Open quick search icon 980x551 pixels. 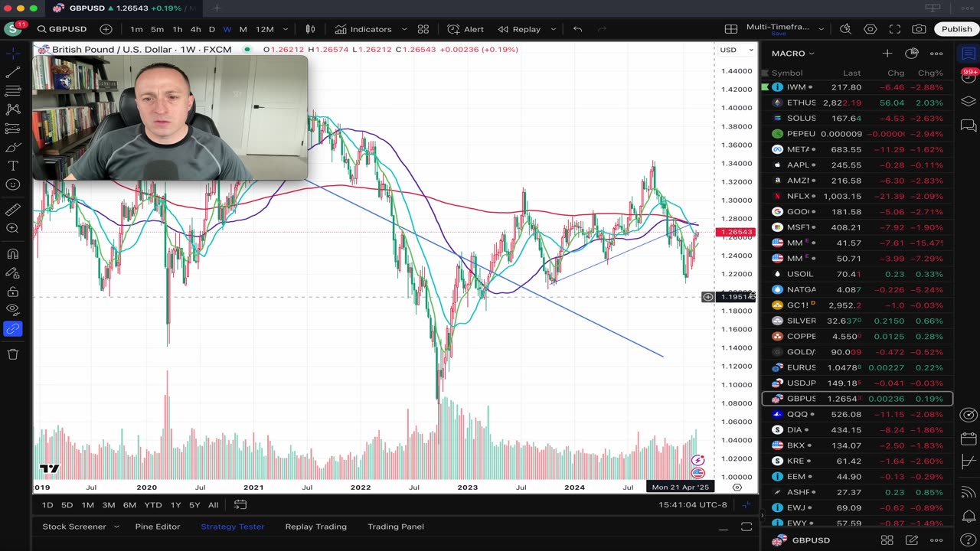coord(845,29)
